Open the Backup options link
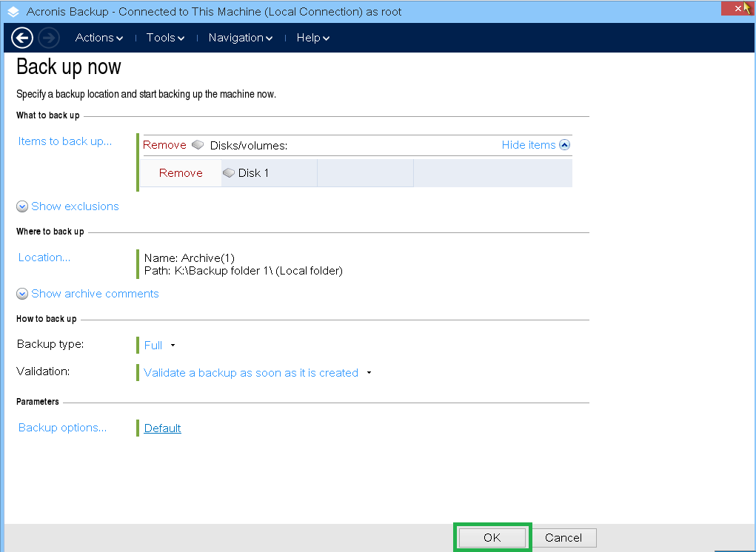The height and width of the screenshot is (552, 756). [63, 428]
